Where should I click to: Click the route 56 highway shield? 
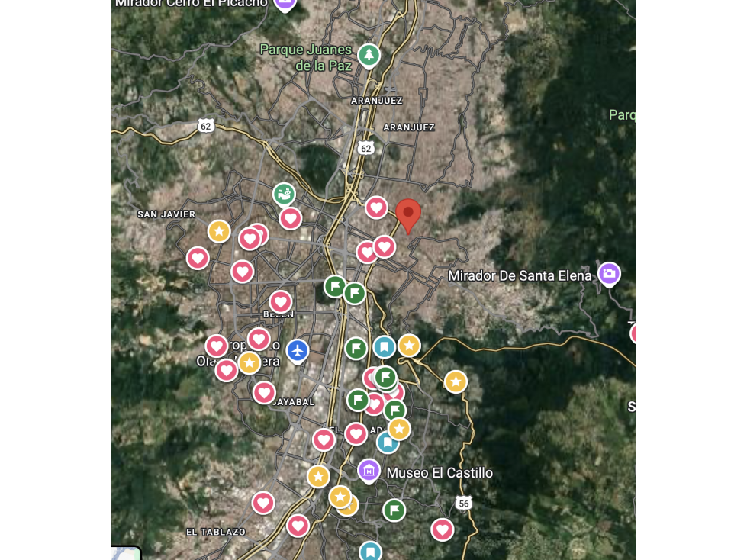tap(464, 504)
